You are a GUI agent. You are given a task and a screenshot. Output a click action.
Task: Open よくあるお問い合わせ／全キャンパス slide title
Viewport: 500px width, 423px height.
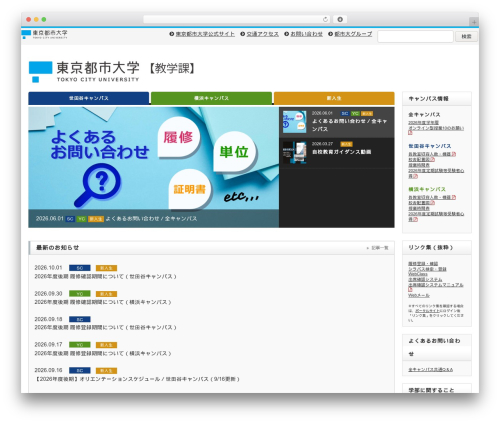[349, 125]
